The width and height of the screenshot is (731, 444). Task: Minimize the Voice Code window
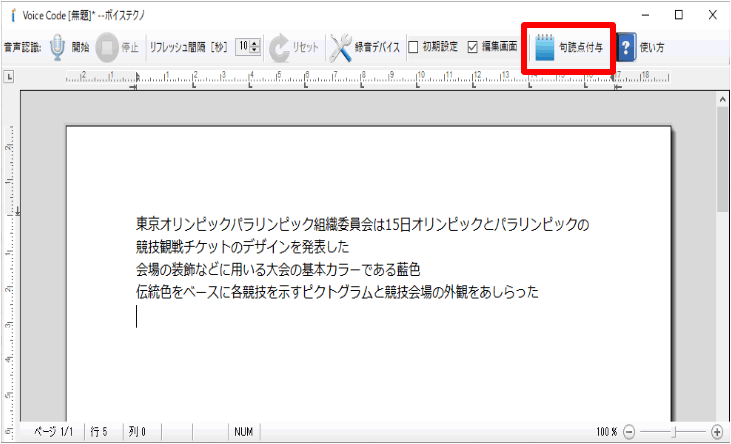pos(645,15)
